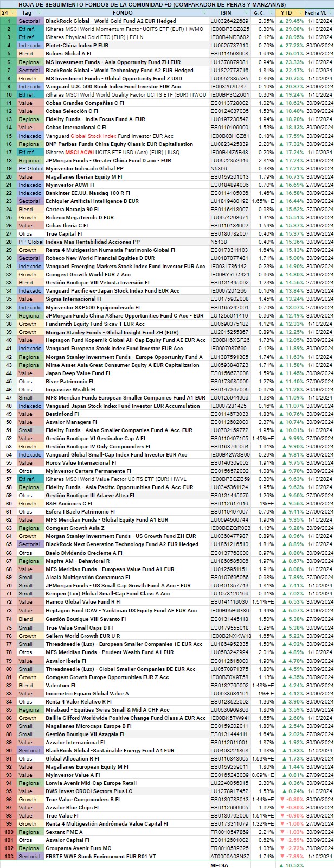Select 'Echiquier Artificial Intelligence B EUR' cell
334x868 pixels.
126,201
